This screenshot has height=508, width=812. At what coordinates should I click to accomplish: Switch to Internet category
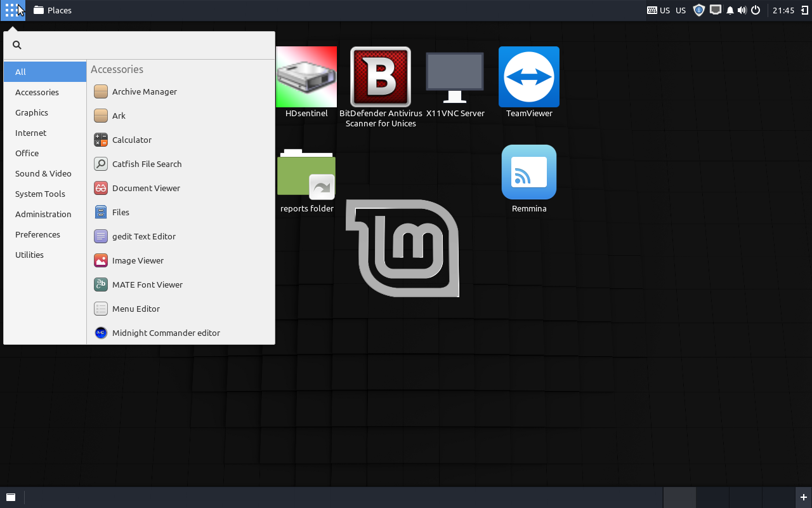pyautogui.click(x=45, y=133)
